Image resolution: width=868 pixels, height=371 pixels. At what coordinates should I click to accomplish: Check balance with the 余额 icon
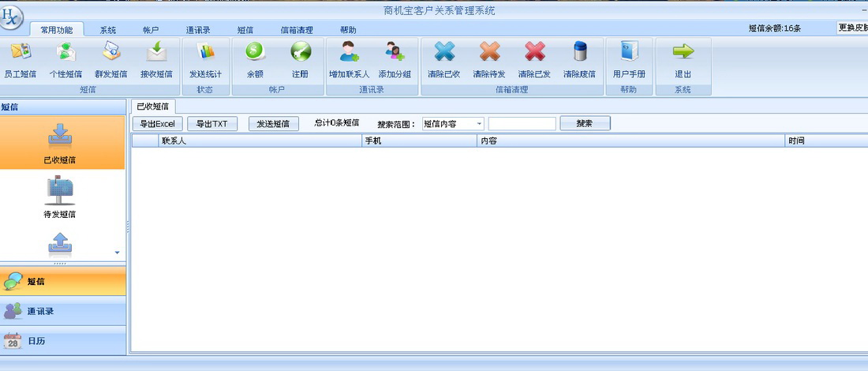pos(255,51)
